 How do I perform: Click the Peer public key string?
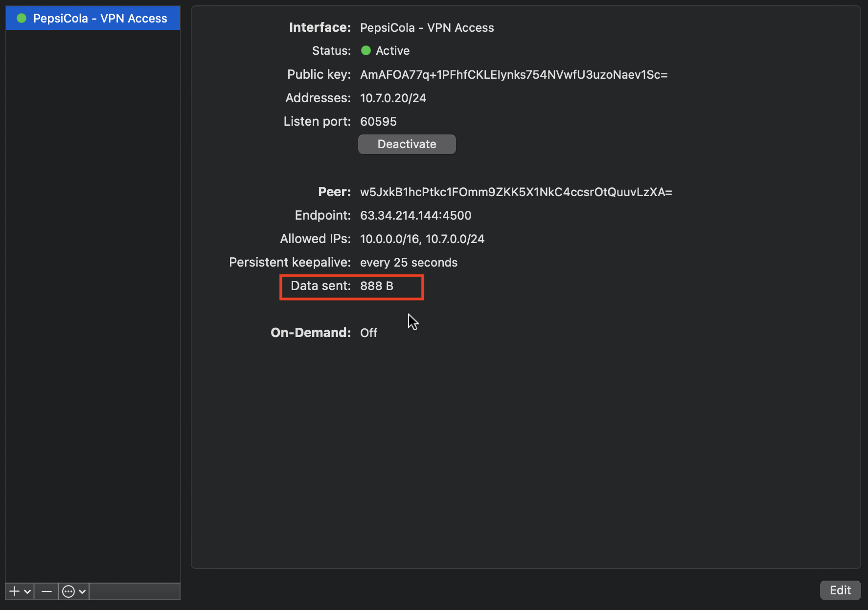tap(516, 192)
